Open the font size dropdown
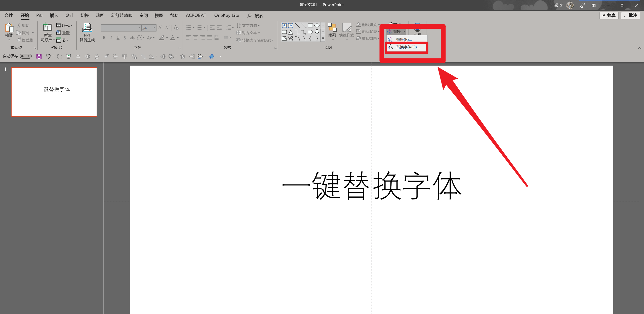 [154, 28]
